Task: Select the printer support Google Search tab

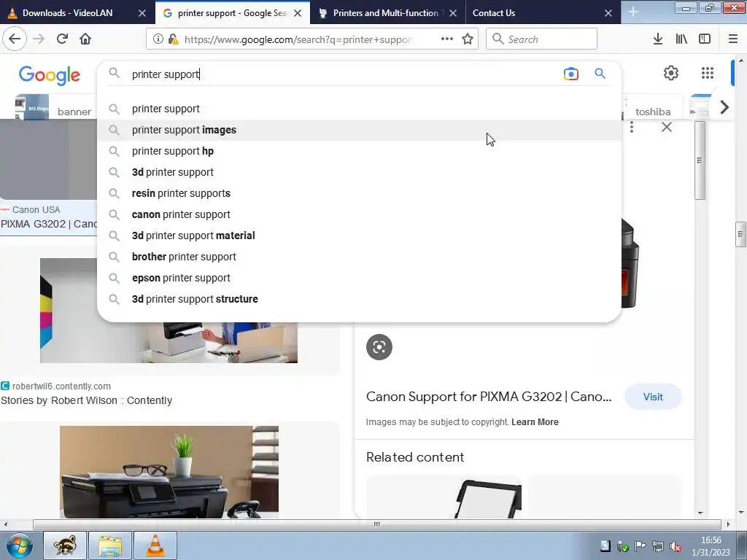Action: (x=231, y=13)
